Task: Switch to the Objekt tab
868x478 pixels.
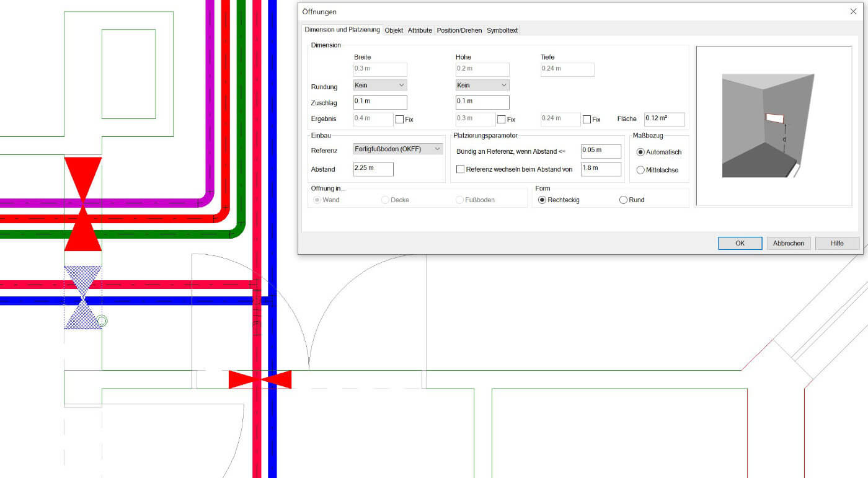Action: click(x=394, y=30)
